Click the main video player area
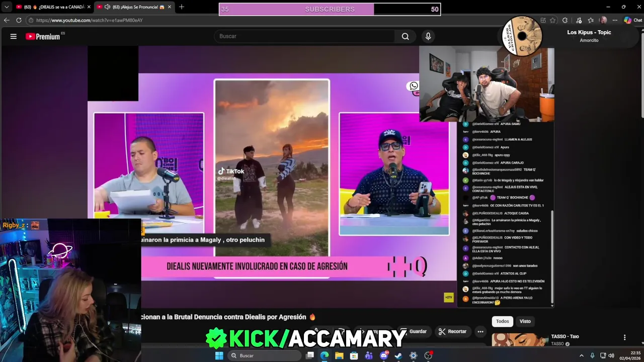Viewport: 644px width, 362px height. [272, 176]
